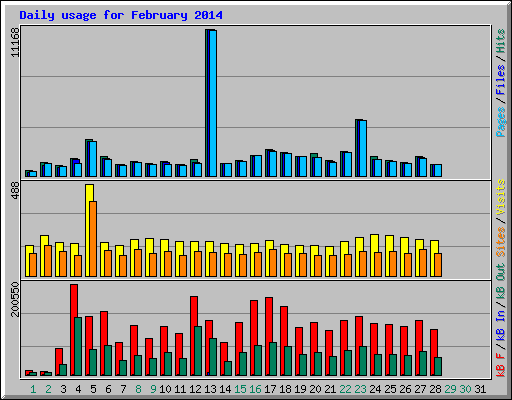Screen dimensions: 512x400
Task: Click the red kB bar for day 16
Action: (x=254, y=338)
